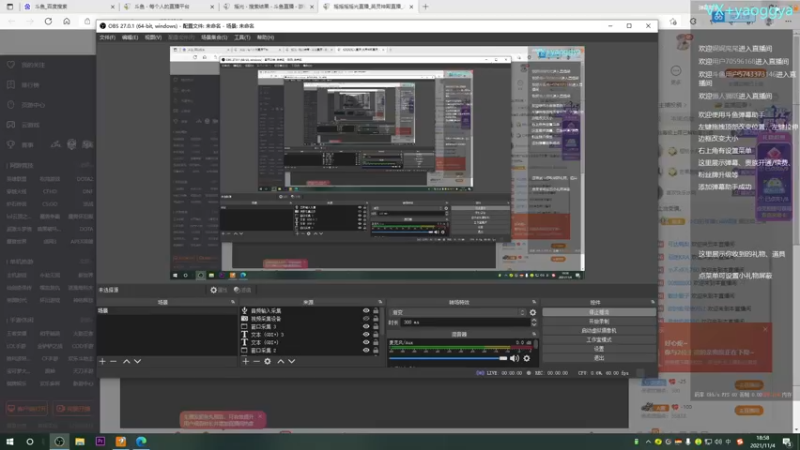Click the taskbar clock showing 18:58
The width and height of the screenshot is (800, 450).
point(764,441)
